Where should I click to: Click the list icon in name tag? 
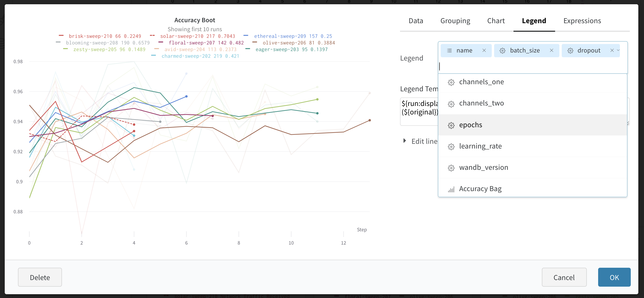(x=449, y=51)
